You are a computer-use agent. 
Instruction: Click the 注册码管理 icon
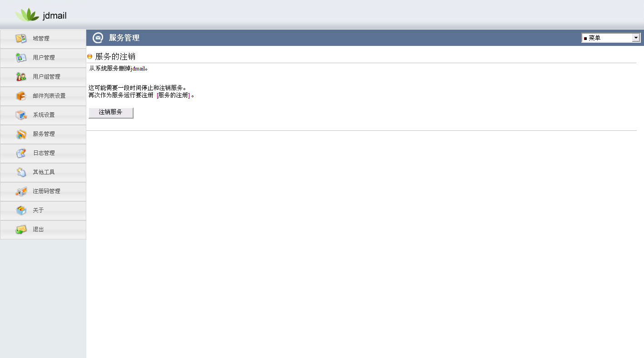(21, 191)
